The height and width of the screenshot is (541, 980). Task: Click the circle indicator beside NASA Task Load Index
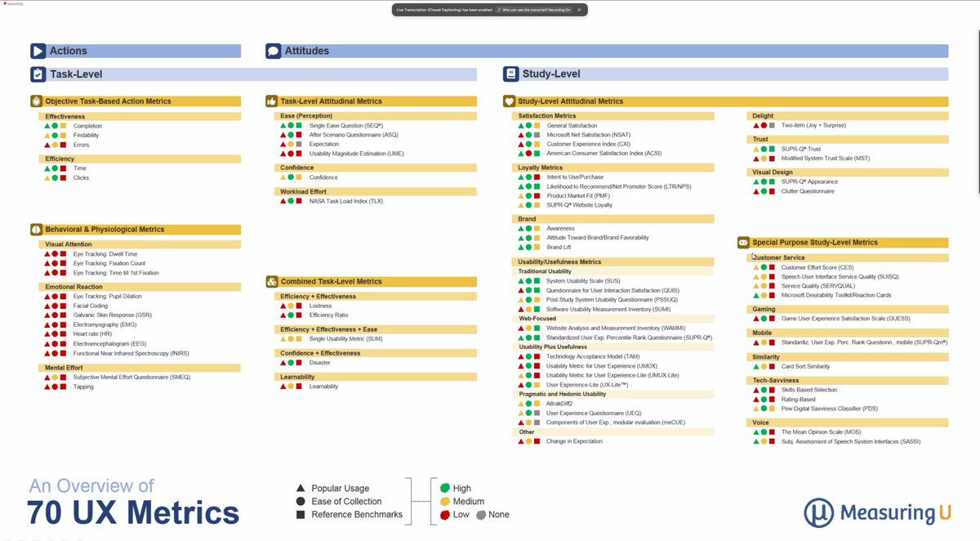pyautogui.click(x=292, y=200)
